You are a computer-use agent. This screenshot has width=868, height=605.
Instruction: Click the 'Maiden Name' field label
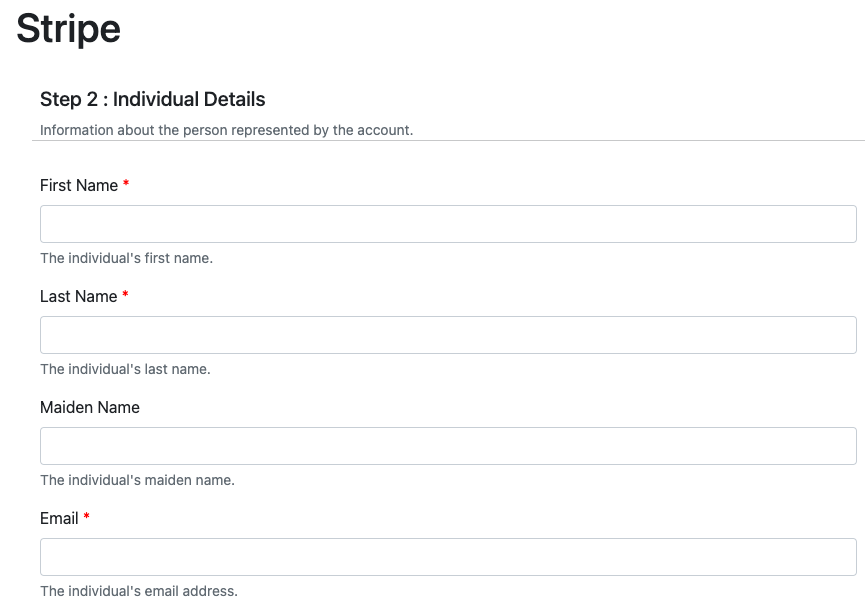coord(90,407)
